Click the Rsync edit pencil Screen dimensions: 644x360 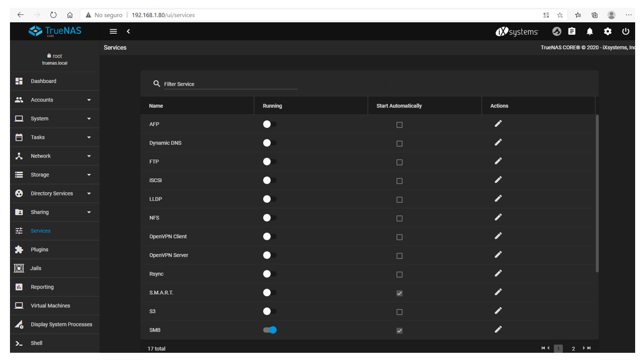click(498, 274)
